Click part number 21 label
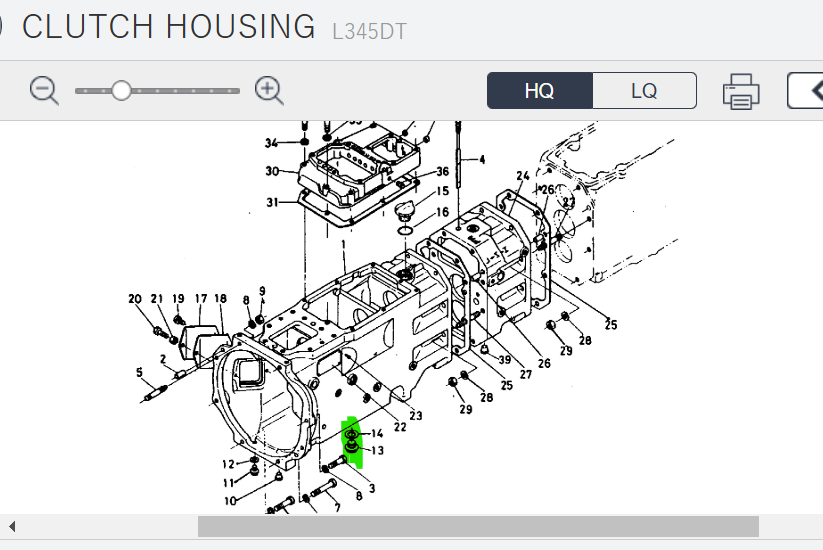 157,299
